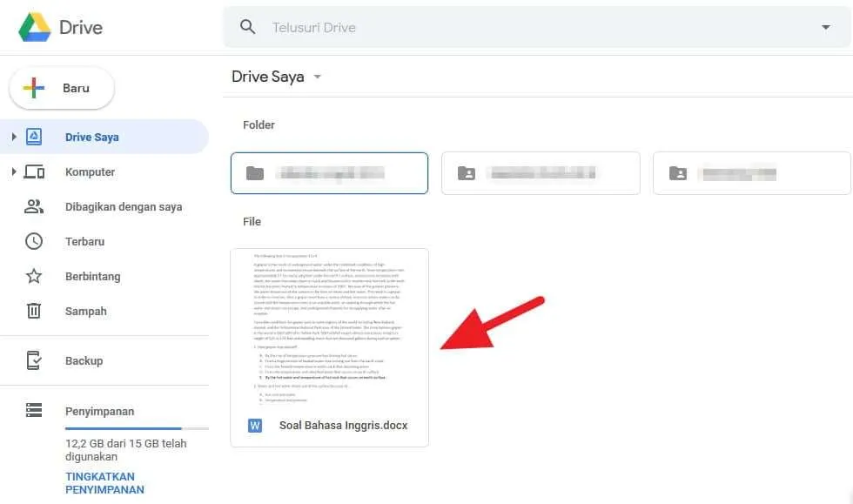Screen dimensions: 853x504
Task: Click the Drive Saya sidebar icon
Action: point(34,137)
